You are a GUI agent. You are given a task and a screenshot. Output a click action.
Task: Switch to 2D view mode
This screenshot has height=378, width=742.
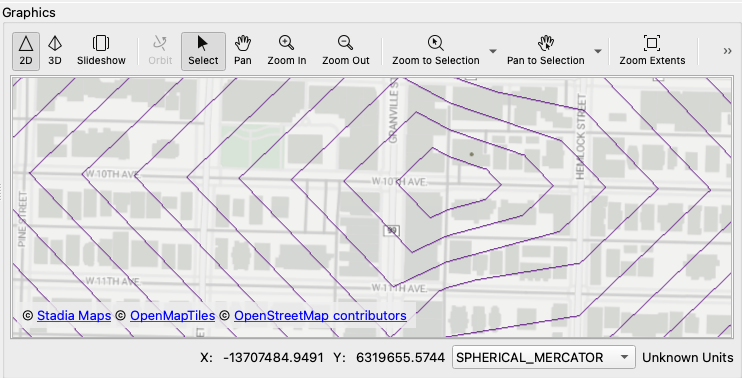tap(26, 51)
